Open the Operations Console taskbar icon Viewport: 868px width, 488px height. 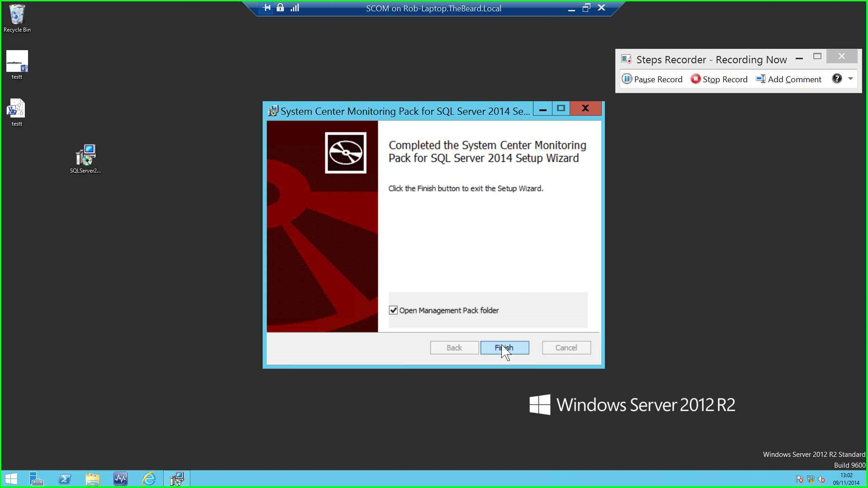coord(121,479)
